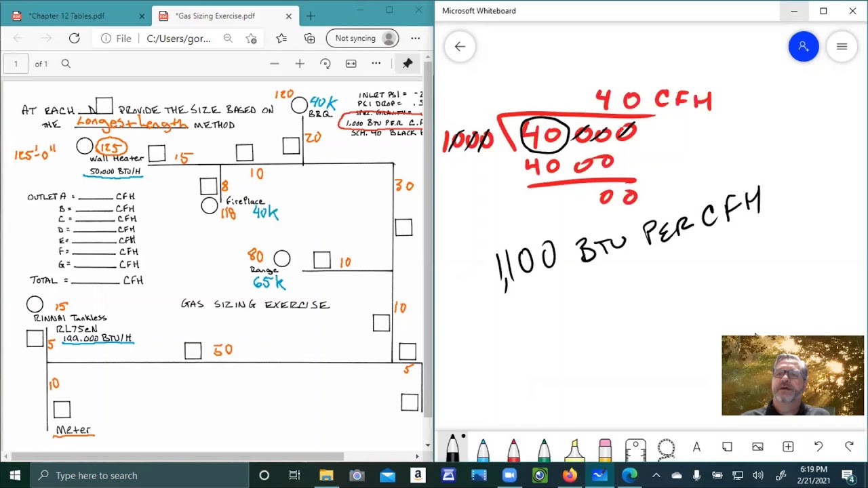Toggle fit to width in PDF toolbar
Viewport: 868px width, 488px height.
tap(351, 64)
